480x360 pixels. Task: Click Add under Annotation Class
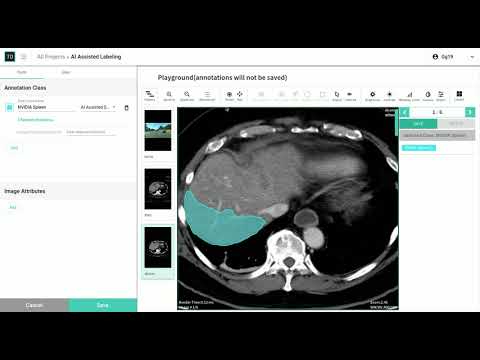coord(14,148)
